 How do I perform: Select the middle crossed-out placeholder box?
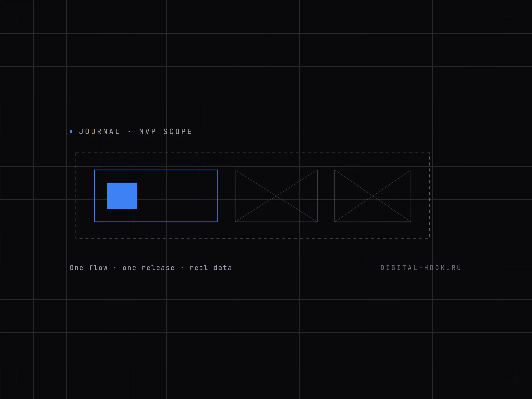click(276, 196)
